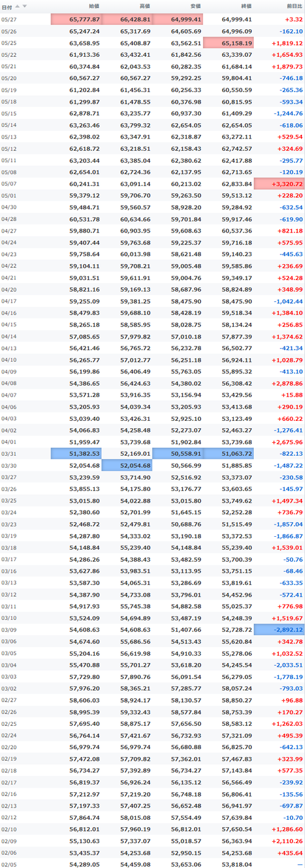Image resolution: width=305 pixels, height=868 pixels.
Task: Select the 05/07 date cell
Action: click(x=9, y=184)
